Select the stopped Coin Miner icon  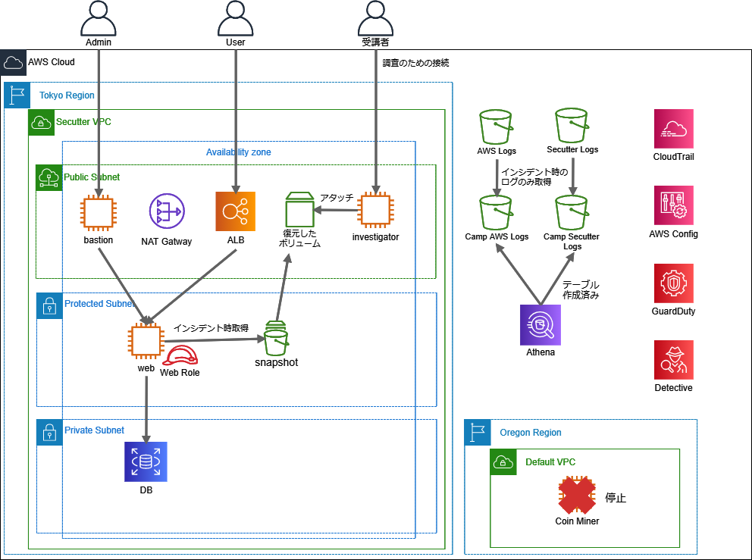tap(577, 496)
